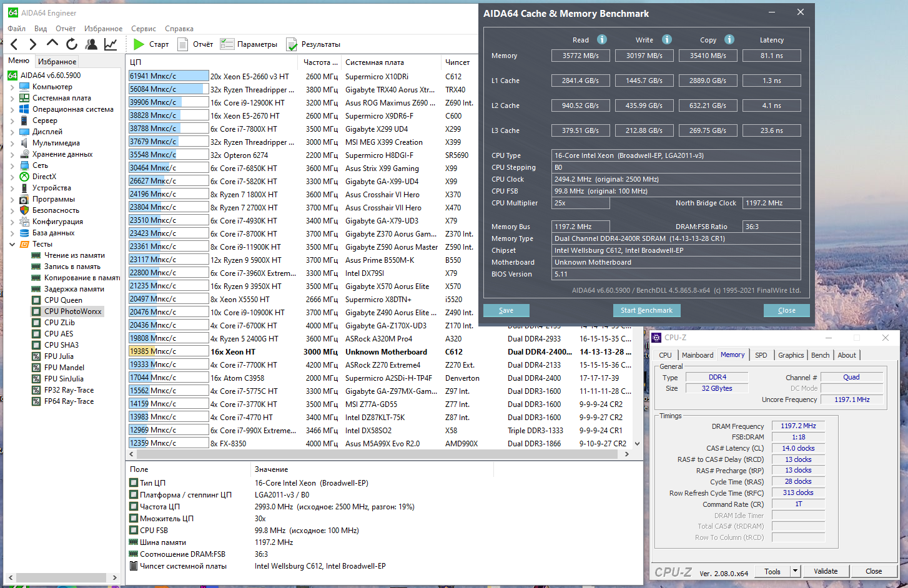
Task: Expand the База данных tree node arrow
Action: [12, 233]
